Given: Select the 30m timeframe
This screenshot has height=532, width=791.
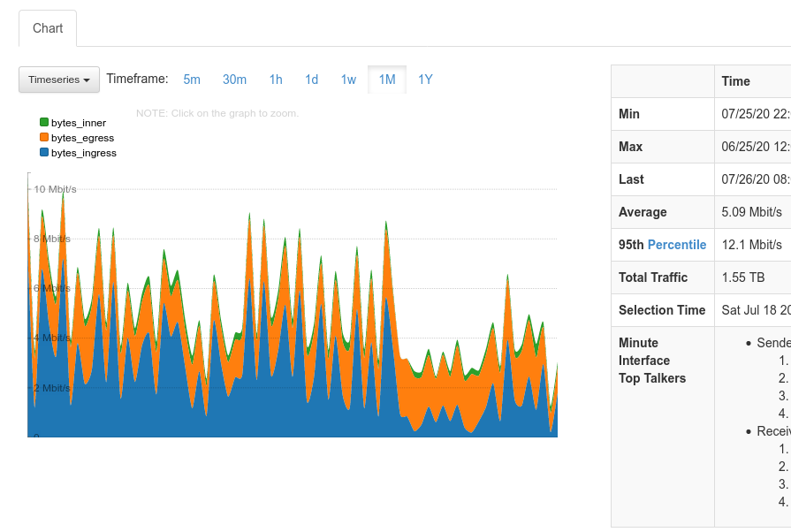Looking at the screenshot, I should (234, 80).
